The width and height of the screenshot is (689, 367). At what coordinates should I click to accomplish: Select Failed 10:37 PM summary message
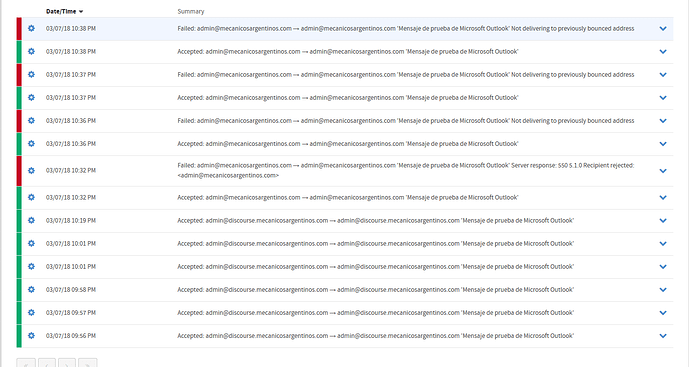[x=406, y=75]
